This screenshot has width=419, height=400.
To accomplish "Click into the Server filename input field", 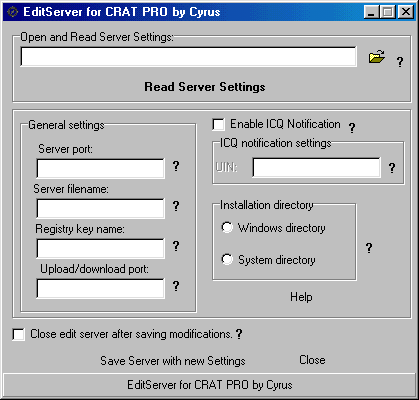I will [100, 209].
